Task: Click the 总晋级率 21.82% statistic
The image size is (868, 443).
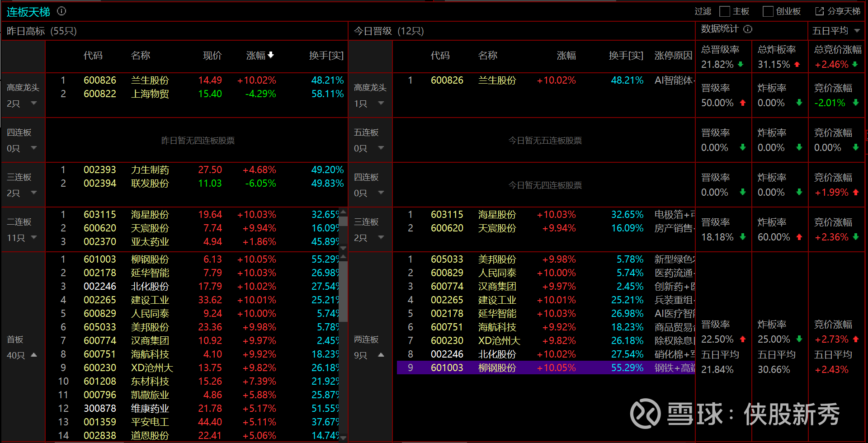Action: [x=722, y=57]
